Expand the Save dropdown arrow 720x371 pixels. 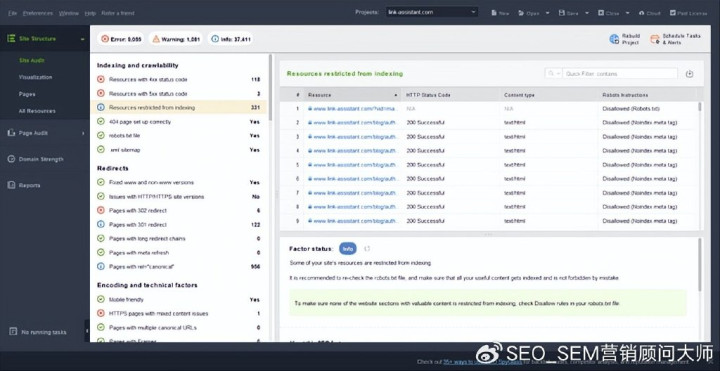click(x=587, y=13)
